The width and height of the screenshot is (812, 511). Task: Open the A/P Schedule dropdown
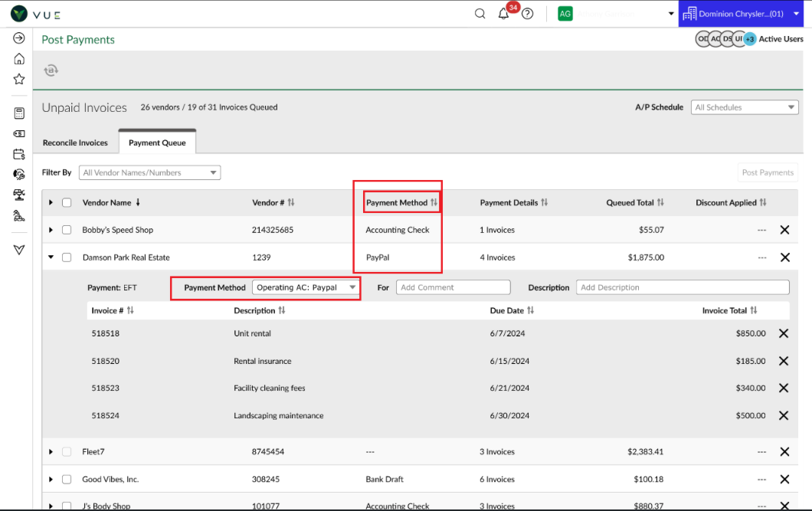pyautogui.click(x=745, y=107)
